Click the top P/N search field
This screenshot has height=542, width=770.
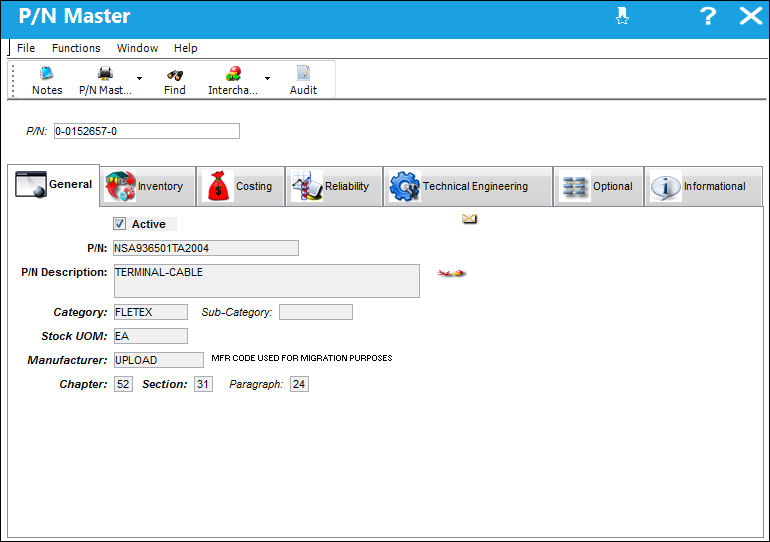click(147, 131)
